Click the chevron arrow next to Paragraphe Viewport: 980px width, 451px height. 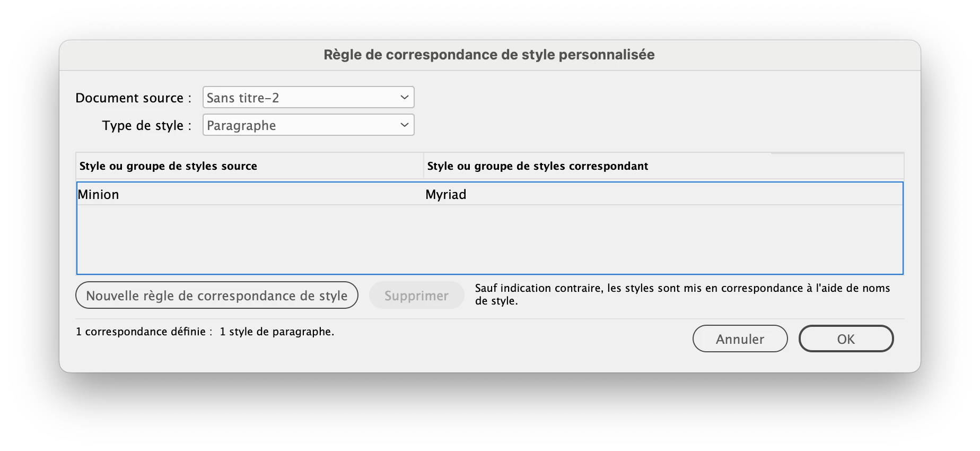[x=404, y=125]
